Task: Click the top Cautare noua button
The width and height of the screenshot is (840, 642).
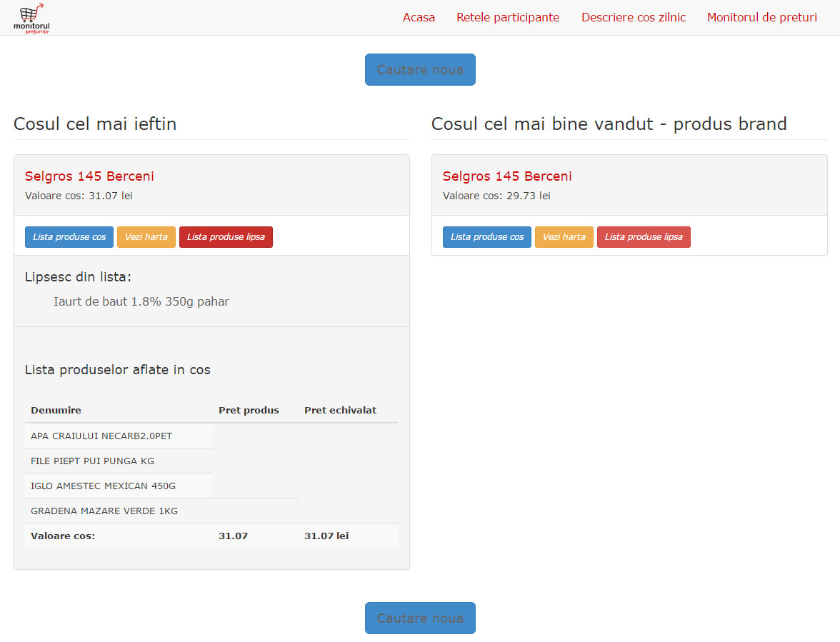Action: coord(420,69)
